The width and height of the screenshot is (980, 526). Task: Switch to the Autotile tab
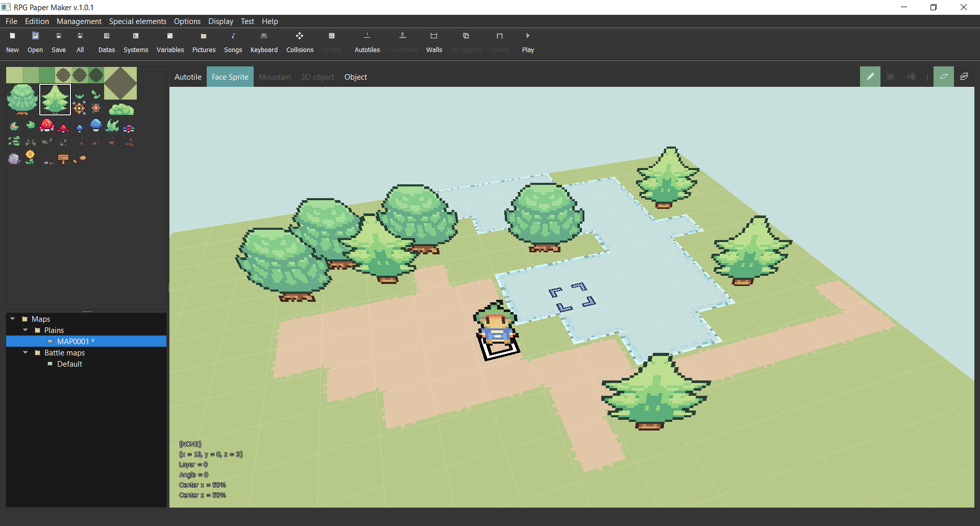187,77
